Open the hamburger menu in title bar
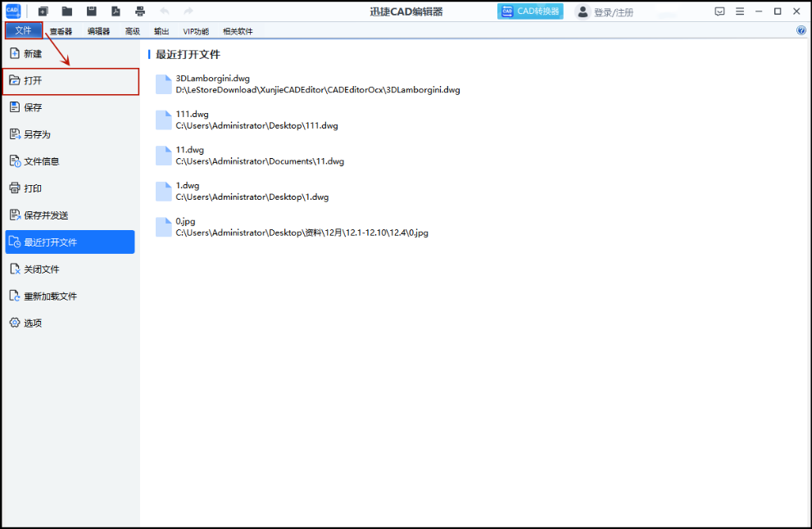Screen dimensions: 812x529 click(740, 11)
